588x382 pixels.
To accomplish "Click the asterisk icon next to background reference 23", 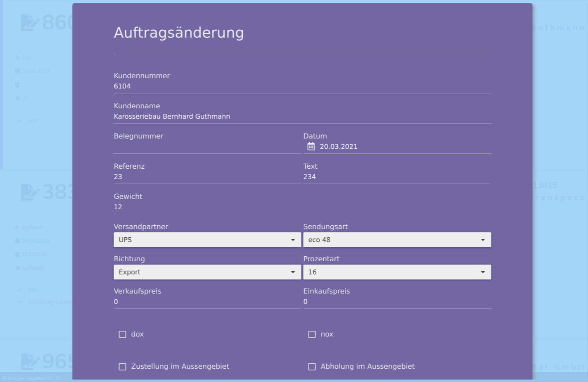I will (17, 98).
